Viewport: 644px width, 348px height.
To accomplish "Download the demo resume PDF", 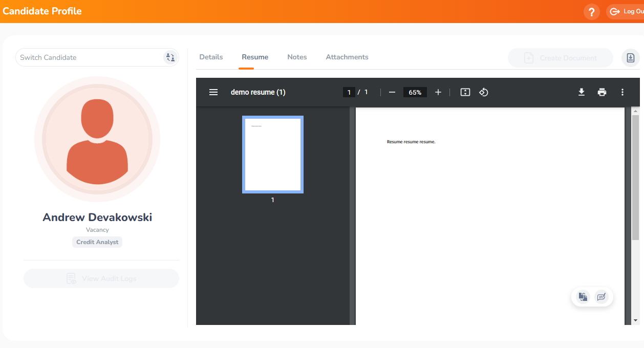I will point(581,92).
